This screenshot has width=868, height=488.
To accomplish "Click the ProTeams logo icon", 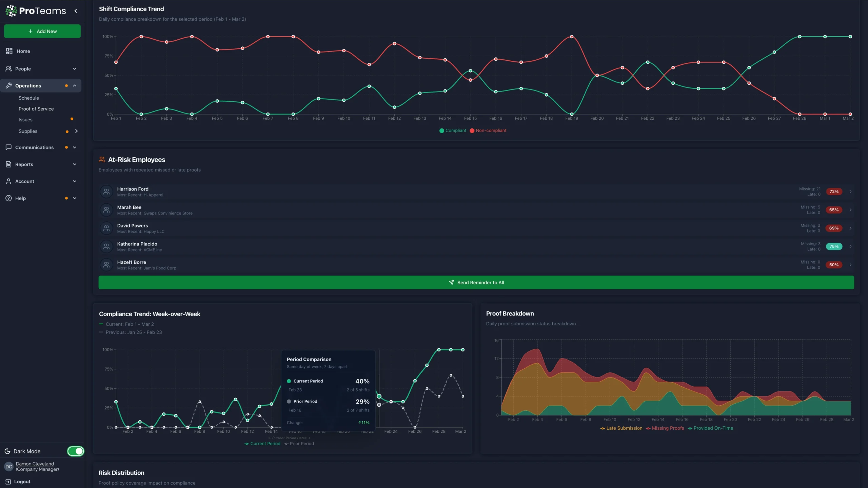I will click(x=11, y=11).
